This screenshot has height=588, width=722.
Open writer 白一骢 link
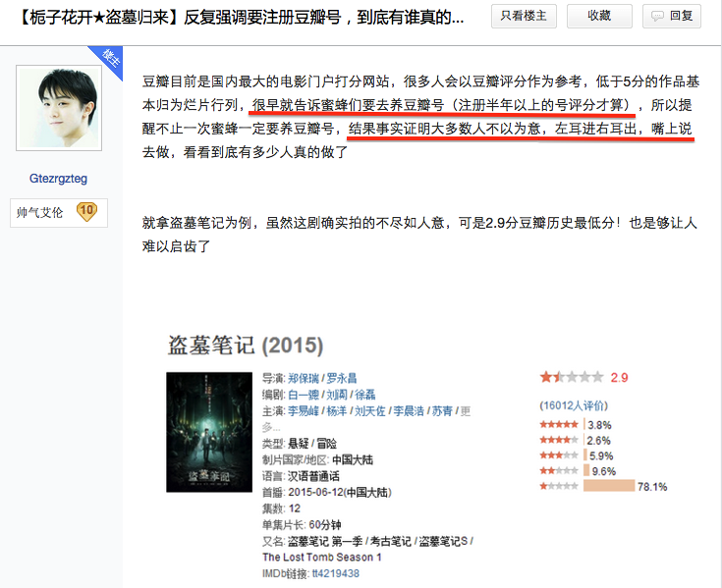point(304,395)
